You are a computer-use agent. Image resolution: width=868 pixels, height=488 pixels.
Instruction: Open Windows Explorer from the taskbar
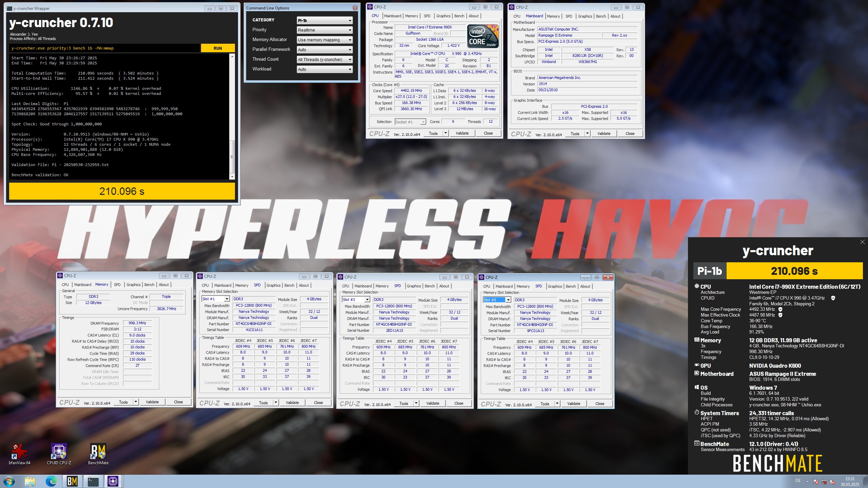(x=30, y=481)
